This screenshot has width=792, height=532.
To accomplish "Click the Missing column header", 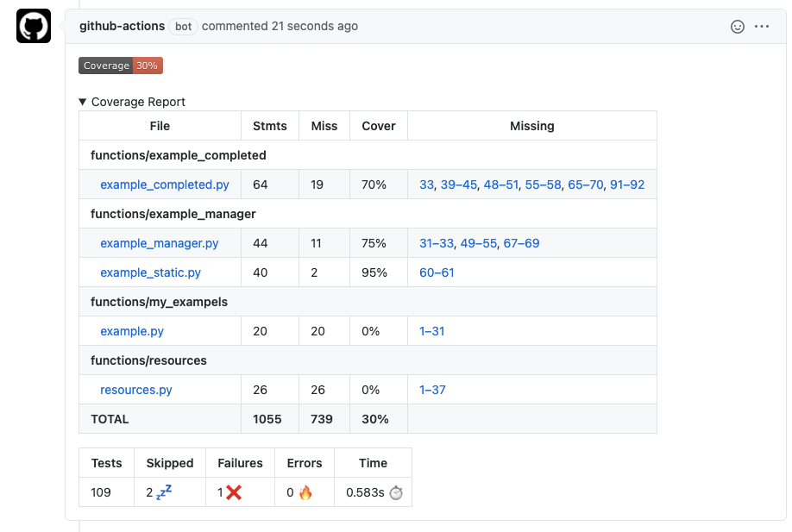I will (531, 126).
